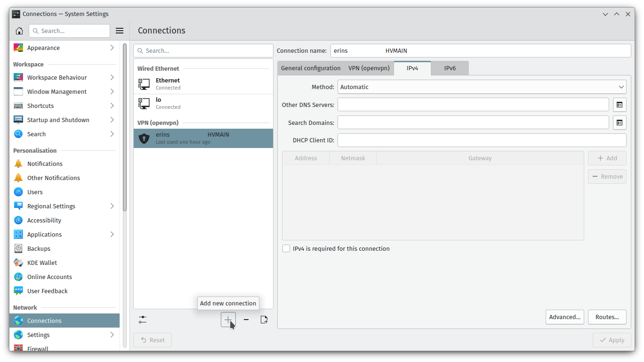Open the editor icon beside Search Domains
This screenshot has width=644, height=362.
[x=620, y=123]
